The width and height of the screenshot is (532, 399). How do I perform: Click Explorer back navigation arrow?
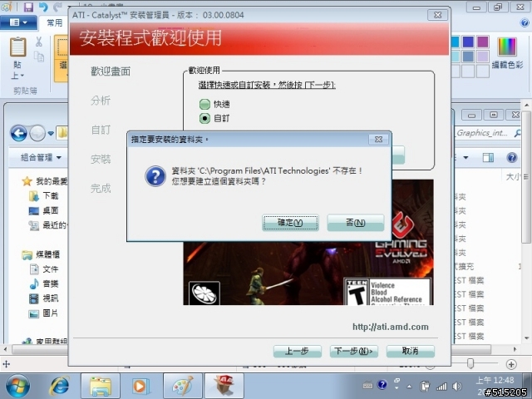(x=18, y=133)
